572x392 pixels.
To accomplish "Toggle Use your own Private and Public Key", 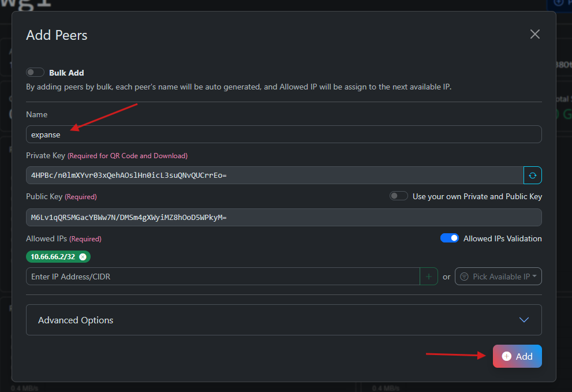I will pyautogui.click(x=399, y=196).
